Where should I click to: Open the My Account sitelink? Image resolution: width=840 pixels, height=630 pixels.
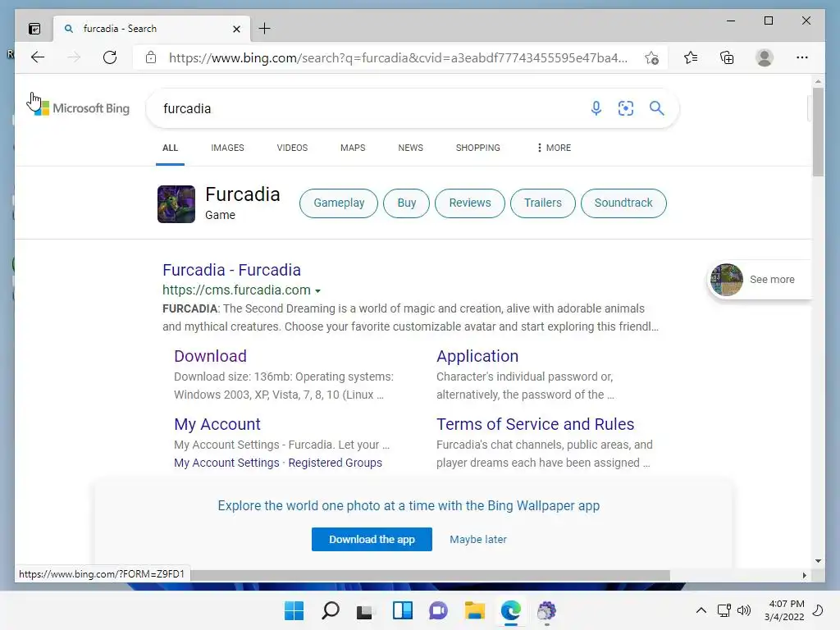217,424
